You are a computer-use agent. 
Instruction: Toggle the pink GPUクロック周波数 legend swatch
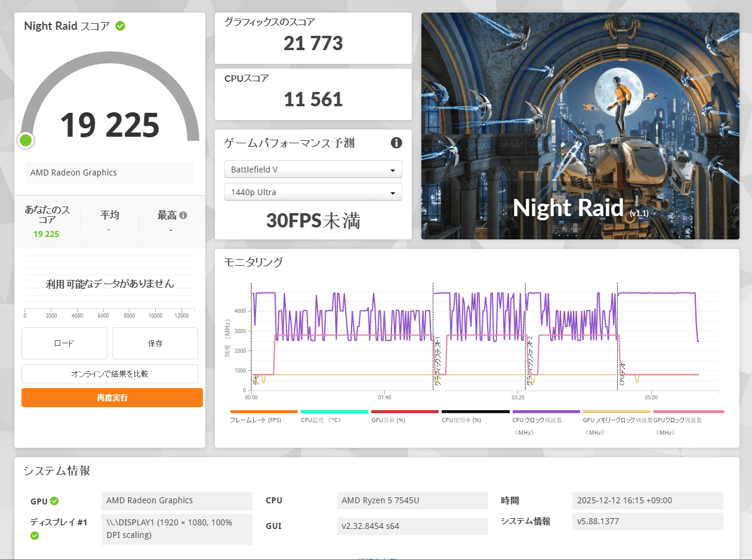(x=688, y=412)
